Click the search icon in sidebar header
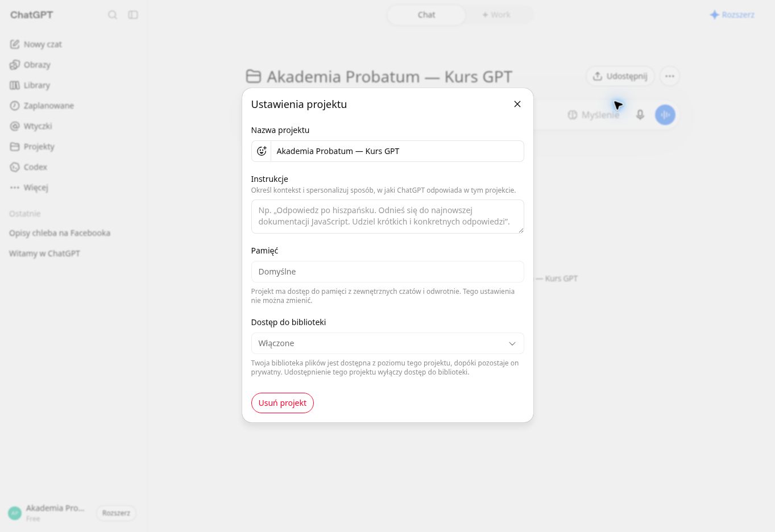Image resolution: width=775 pixels, height=532 pixels. tap(113, 15)
